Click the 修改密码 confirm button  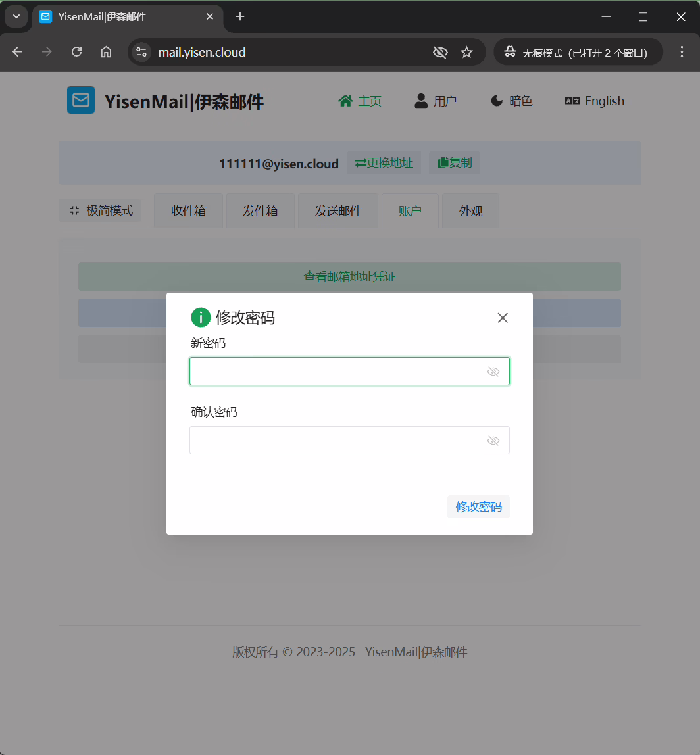(478, 506)
